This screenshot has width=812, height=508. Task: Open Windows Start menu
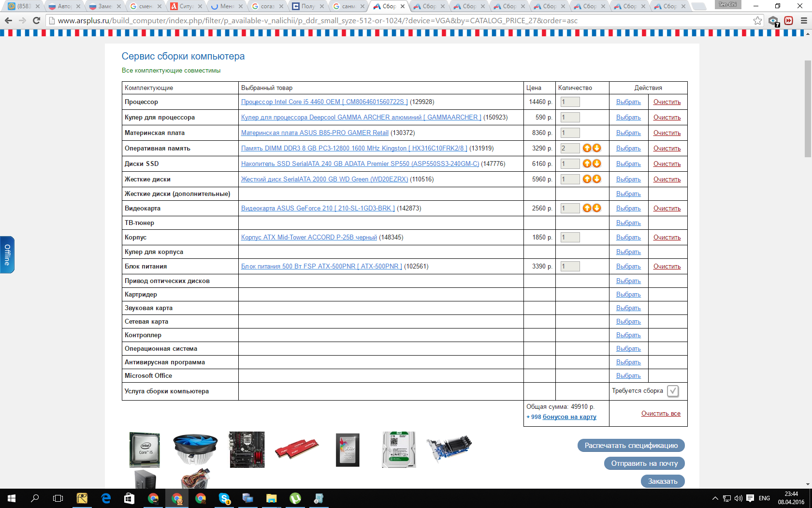tap(12, 498)
